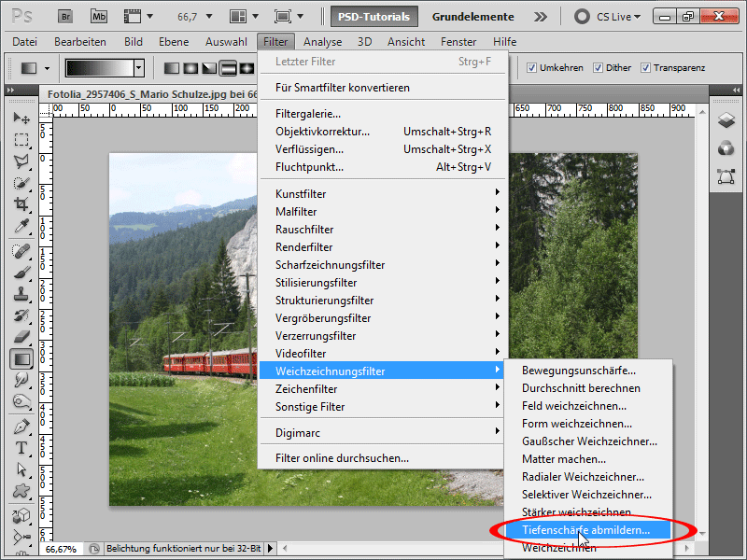Viewport: 747px width, 560px height.
Task: Open the Analyse menu
Action: pos(322,42)
